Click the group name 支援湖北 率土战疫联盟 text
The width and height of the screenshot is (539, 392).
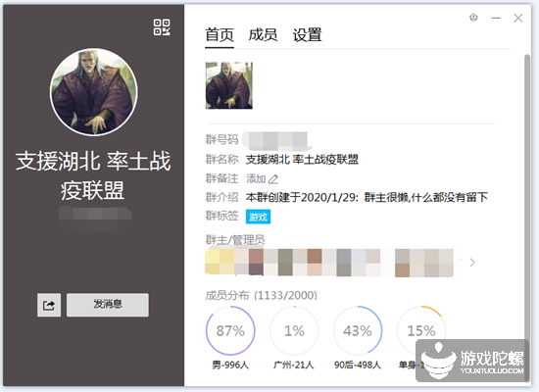point(302,160)
